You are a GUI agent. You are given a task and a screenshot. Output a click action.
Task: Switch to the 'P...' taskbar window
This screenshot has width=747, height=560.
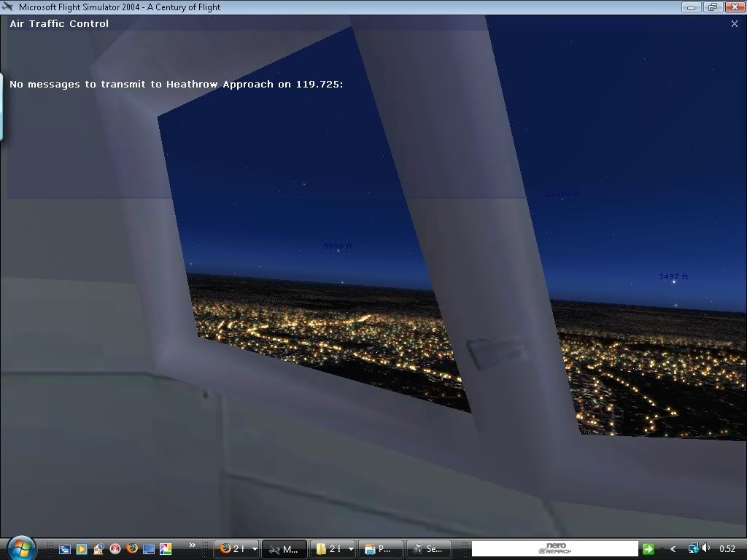coord(381,549)
